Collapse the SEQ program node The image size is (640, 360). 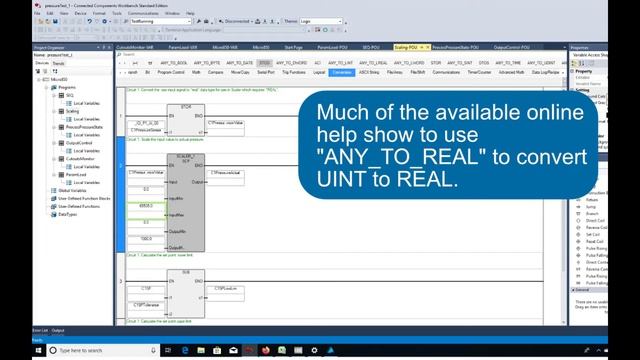[x=54, y=95]
